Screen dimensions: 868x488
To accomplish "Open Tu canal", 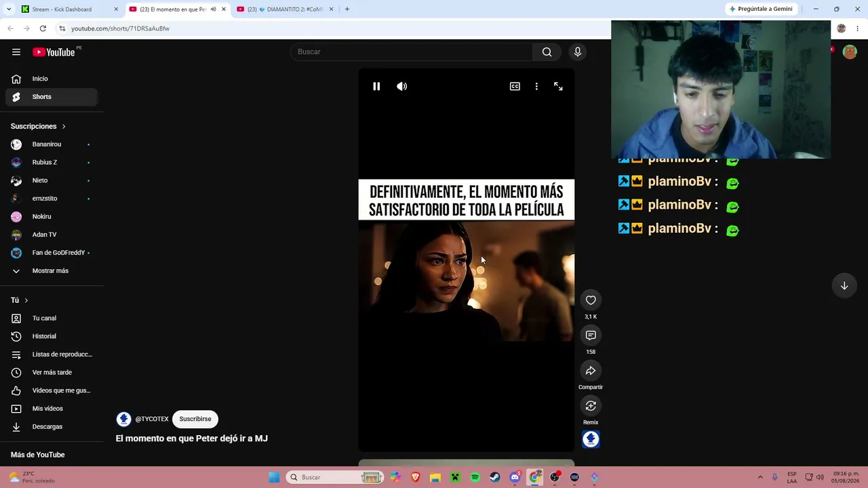I will click(x=52, y=319).
